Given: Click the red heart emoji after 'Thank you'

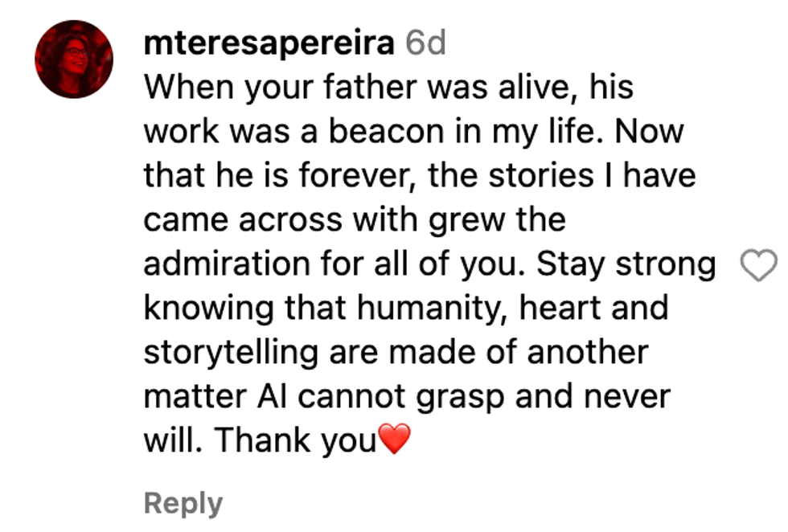Looking at the screenshot, I should [x=394, y=440].
